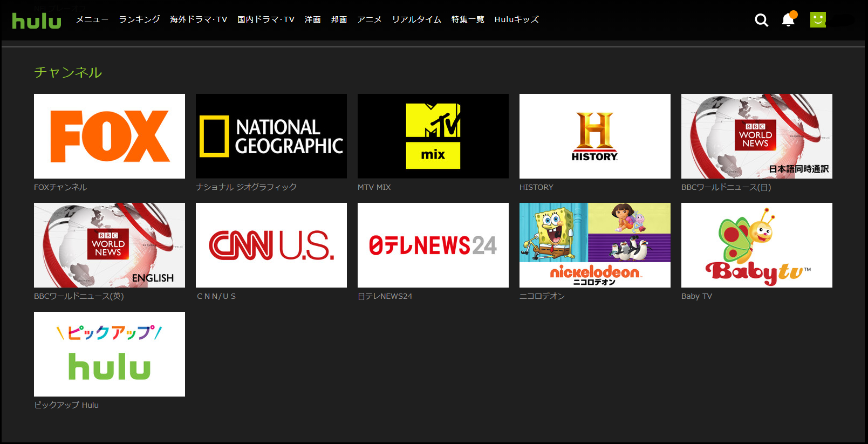Open BBC World News ENGLISH thumbnail

click(x=110, y=245)
